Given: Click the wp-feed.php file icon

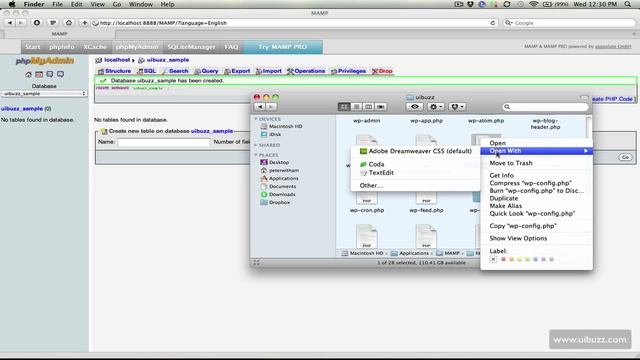Looking at the screenshot, I should 426,199.
